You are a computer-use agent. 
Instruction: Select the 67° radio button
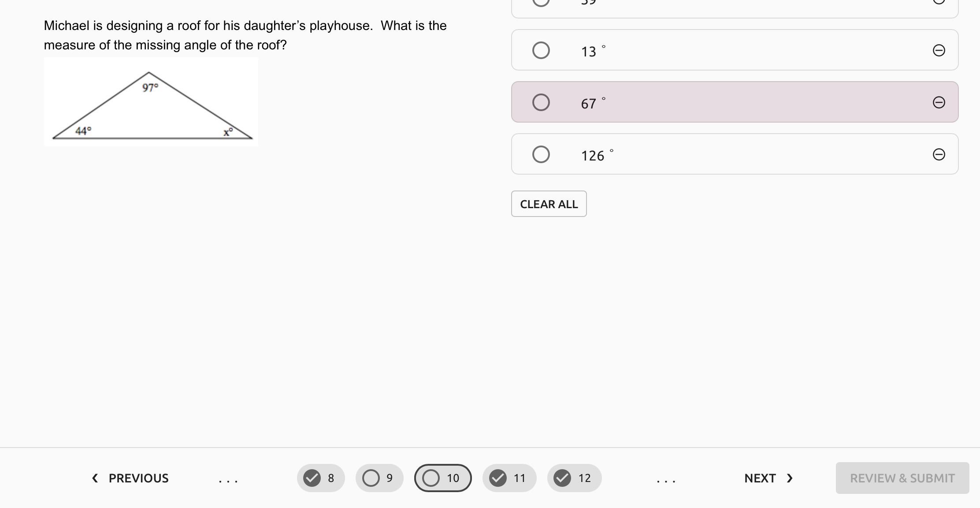(541, 102)
